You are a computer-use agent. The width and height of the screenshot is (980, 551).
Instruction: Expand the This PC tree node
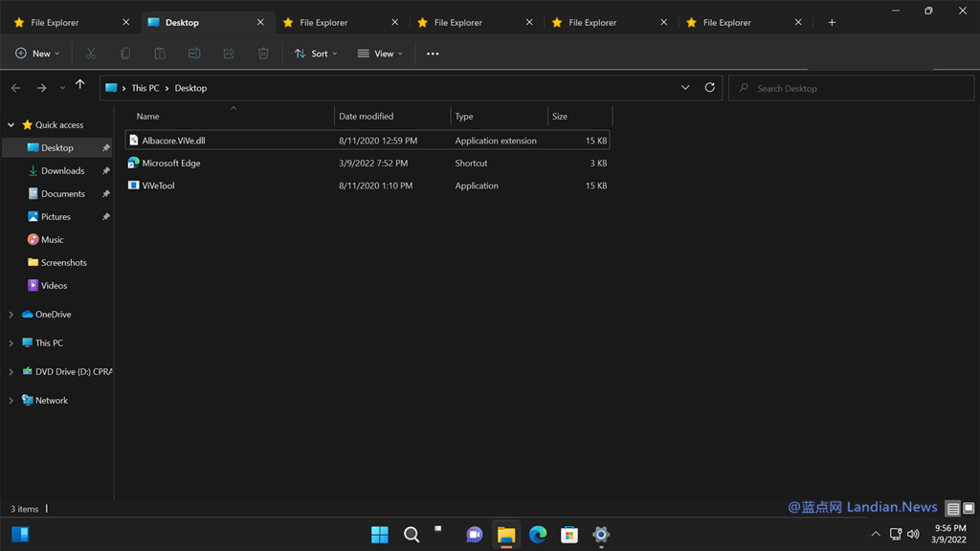pos(11,342)
